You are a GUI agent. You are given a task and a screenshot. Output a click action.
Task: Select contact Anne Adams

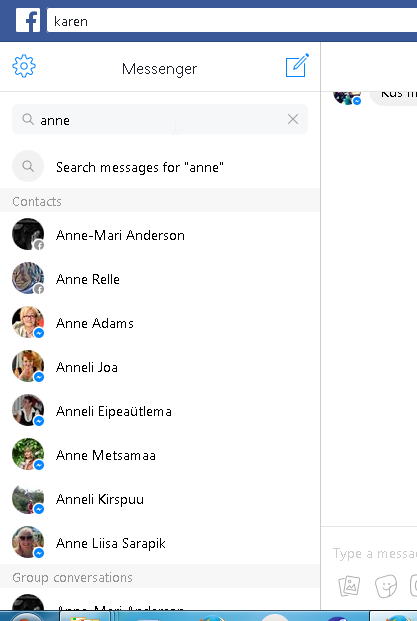[x=160, y=322]
